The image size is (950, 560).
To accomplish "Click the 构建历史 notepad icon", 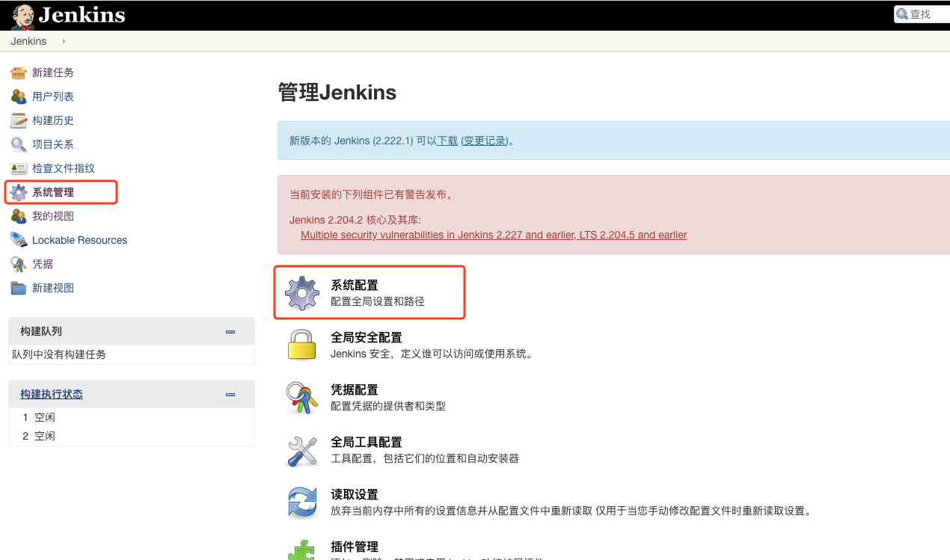I will click(19, 120).
